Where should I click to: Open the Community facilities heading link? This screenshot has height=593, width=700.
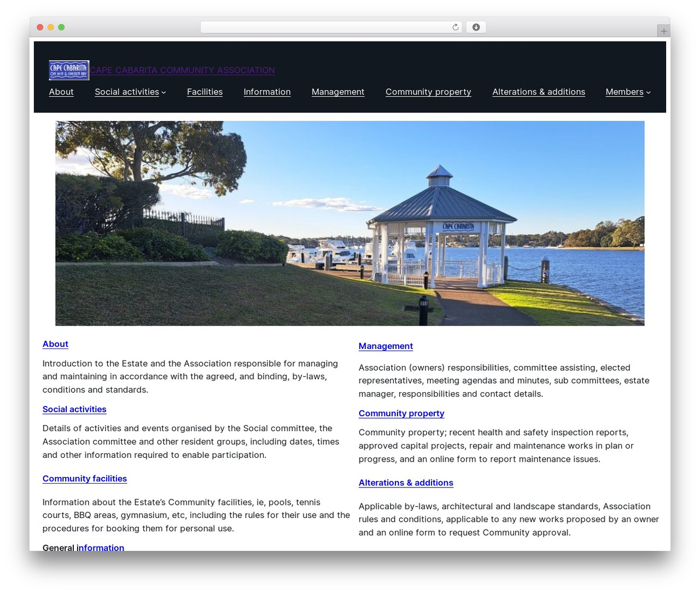(x=85, y=479)
